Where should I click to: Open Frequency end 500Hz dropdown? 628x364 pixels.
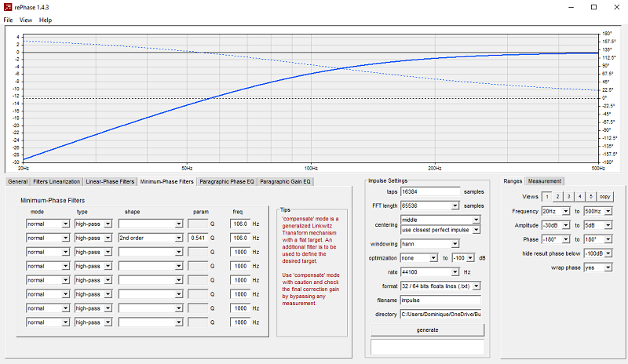click(x=597, y=211)
